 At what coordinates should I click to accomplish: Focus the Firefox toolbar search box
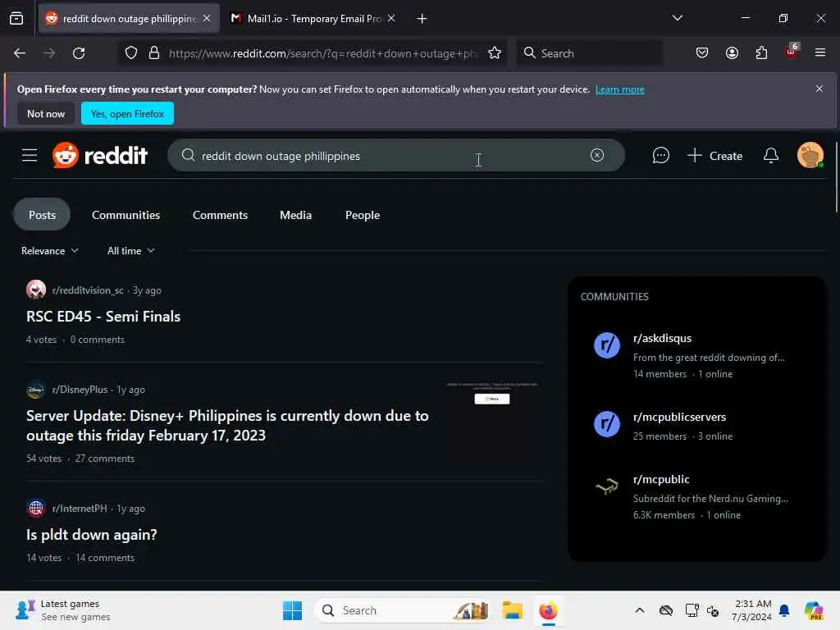[x=589, y=53]
